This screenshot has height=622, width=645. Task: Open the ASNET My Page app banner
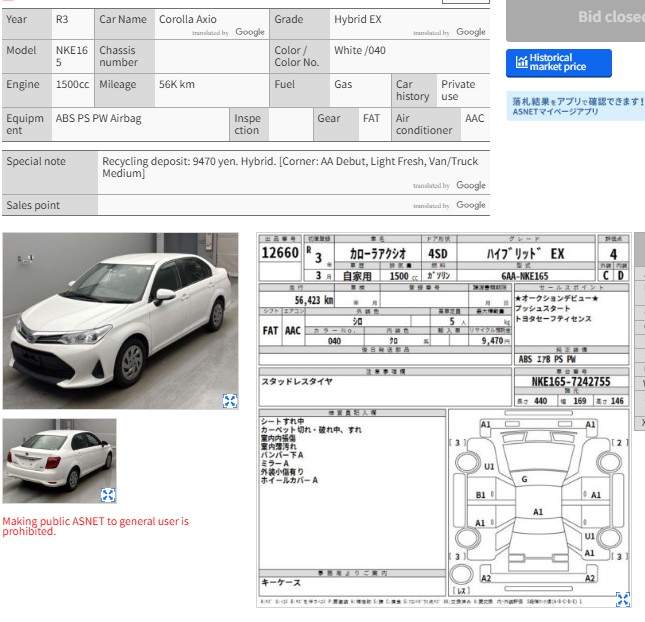point(576,106)
